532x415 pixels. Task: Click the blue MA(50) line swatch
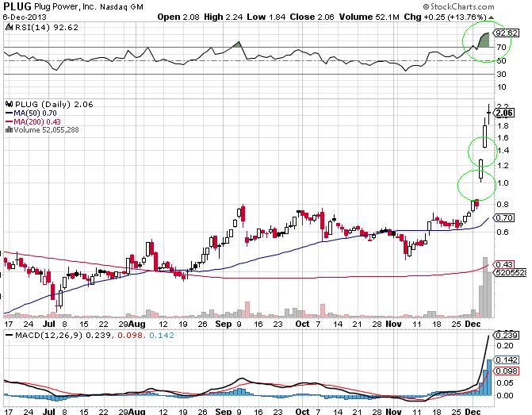[10, 113]
